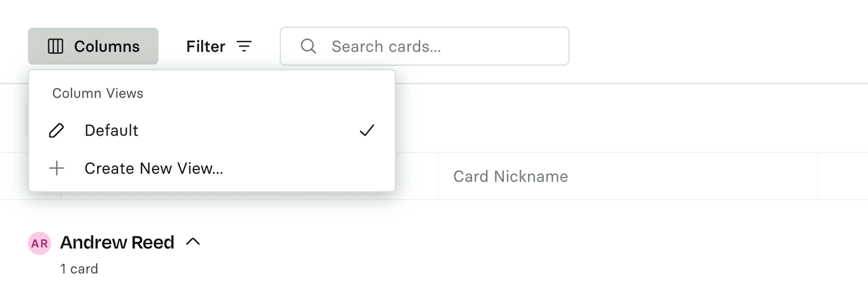Click the "1 card" count text

(x=79, y=269)
